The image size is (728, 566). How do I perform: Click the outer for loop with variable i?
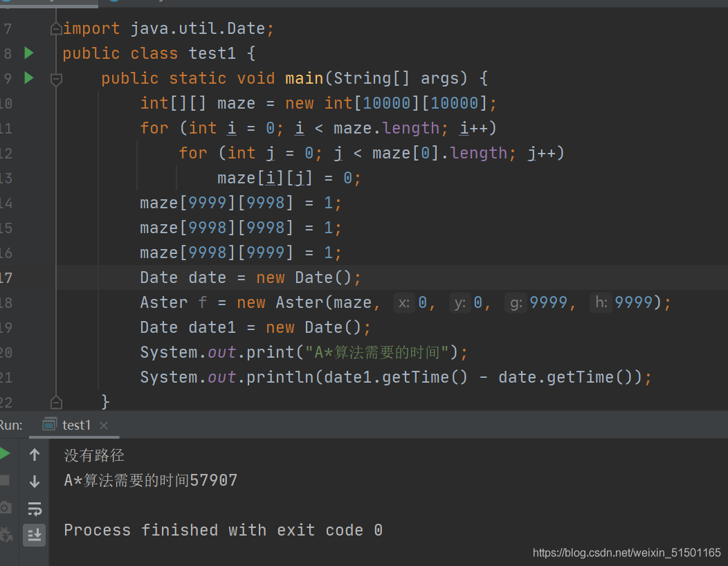tap(318, 128)
